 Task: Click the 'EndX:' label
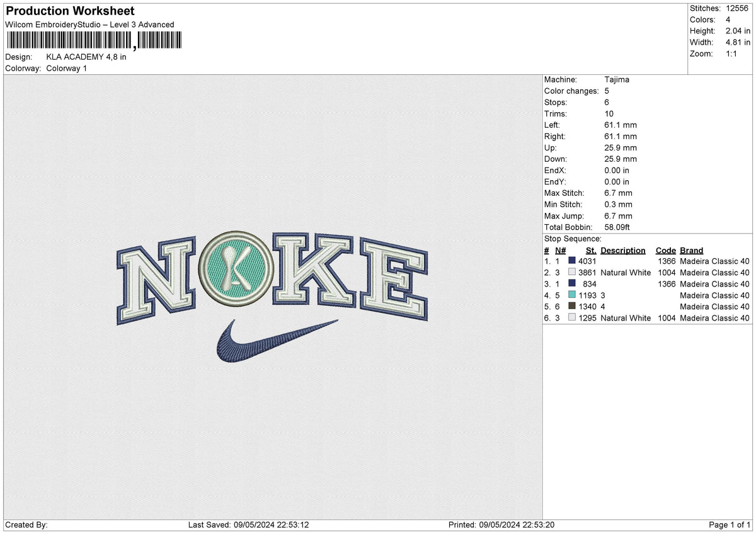[x=556, y=170]
